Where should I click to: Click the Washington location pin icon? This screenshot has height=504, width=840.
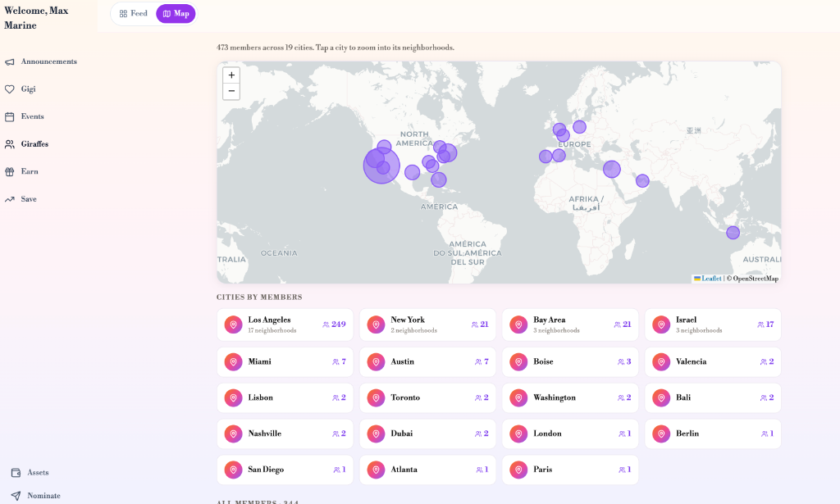[x=518, y=398]
